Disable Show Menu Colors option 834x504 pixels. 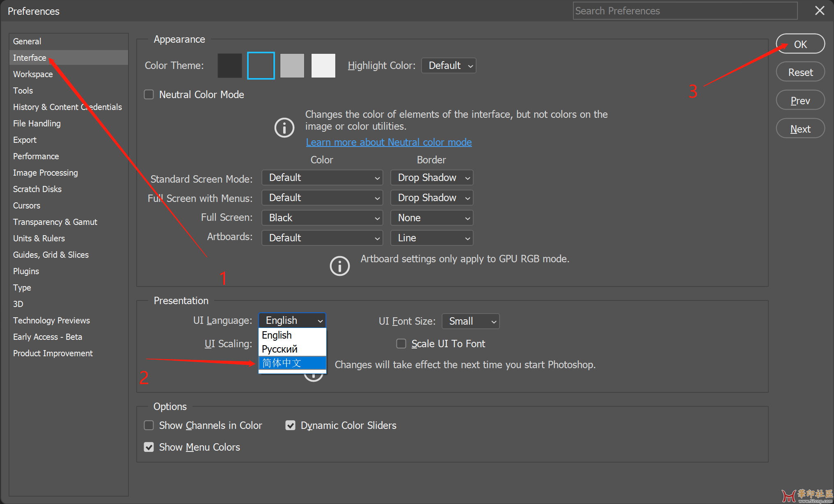pos(149,447)
